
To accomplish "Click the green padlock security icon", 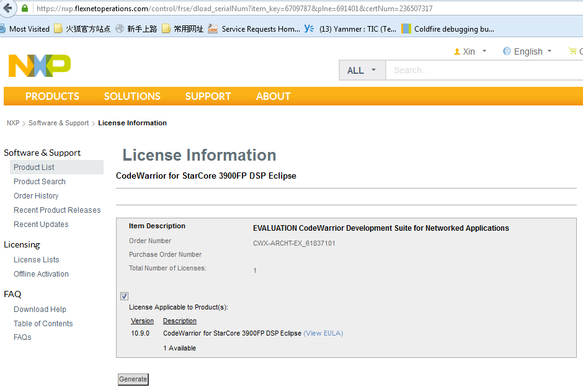I will tap(25, 8).
